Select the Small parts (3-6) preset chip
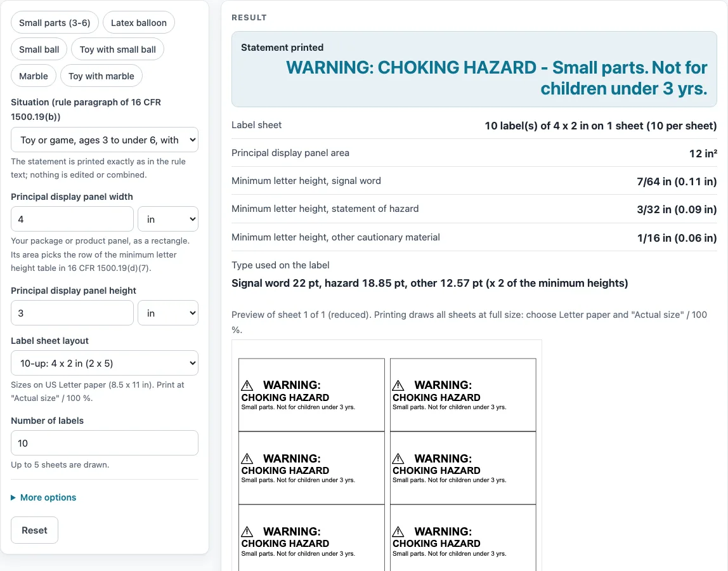 pos(55,23)
